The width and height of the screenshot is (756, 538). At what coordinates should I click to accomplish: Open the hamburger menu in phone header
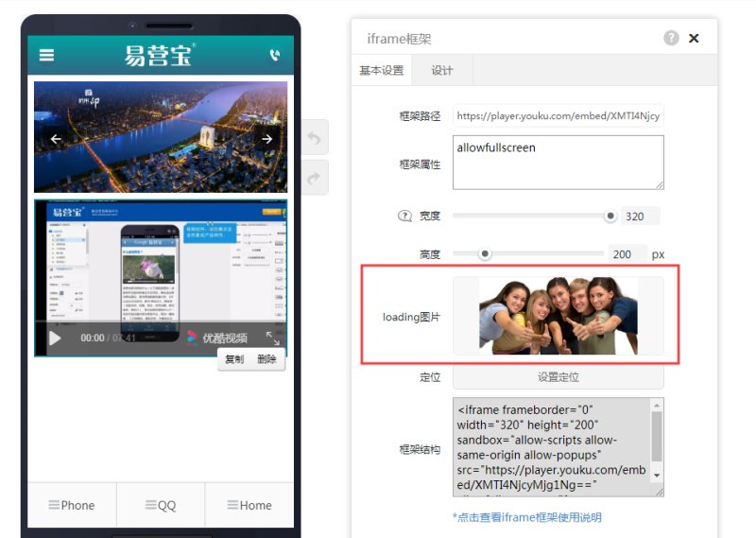point(46,55)
